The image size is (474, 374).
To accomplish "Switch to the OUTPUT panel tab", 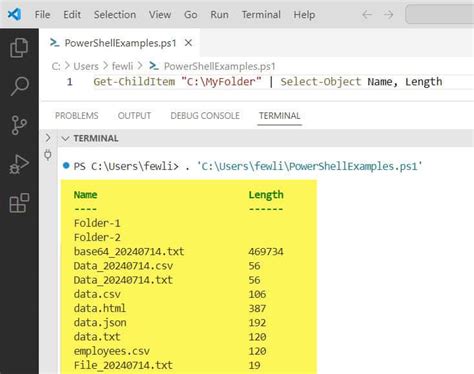I will (134, 116).
